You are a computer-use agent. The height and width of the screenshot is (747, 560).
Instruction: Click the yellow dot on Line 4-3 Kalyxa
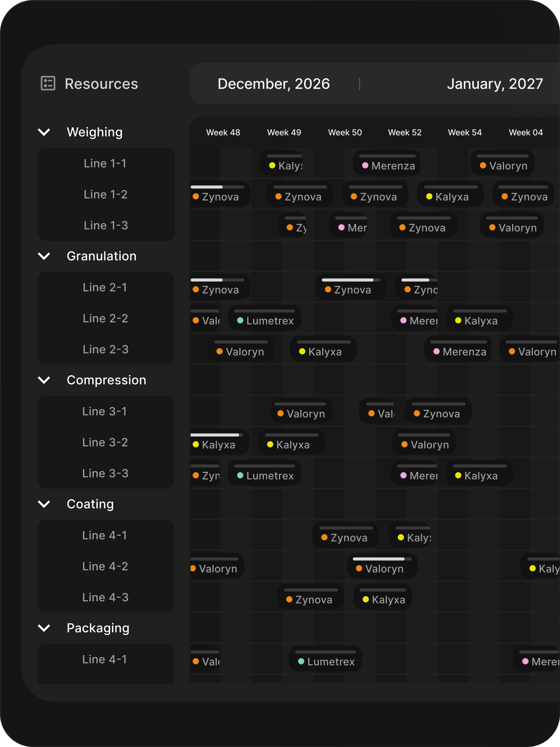coord(366,600)
